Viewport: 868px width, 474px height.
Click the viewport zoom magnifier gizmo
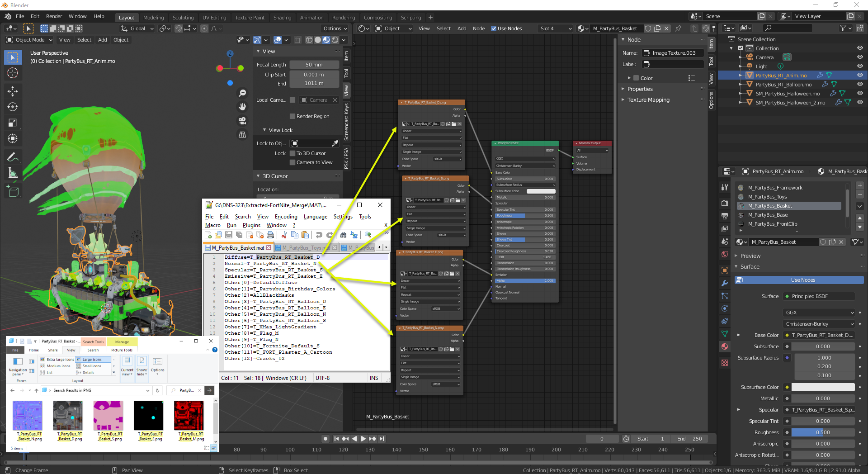pyautogui.click(x=243, y=93)
